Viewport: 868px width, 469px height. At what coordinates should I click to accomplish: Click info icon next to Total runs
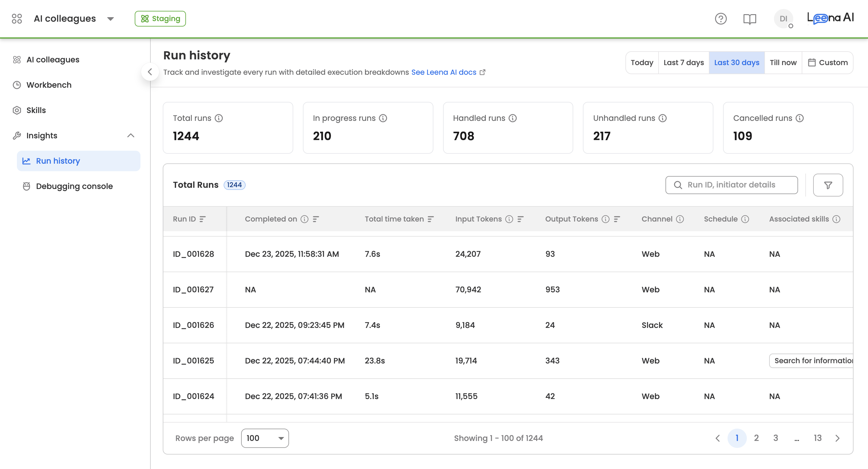click(219, 118)
